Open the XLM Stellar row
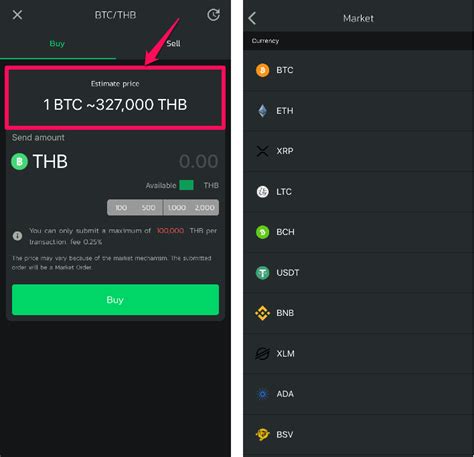 coord(358,354)
